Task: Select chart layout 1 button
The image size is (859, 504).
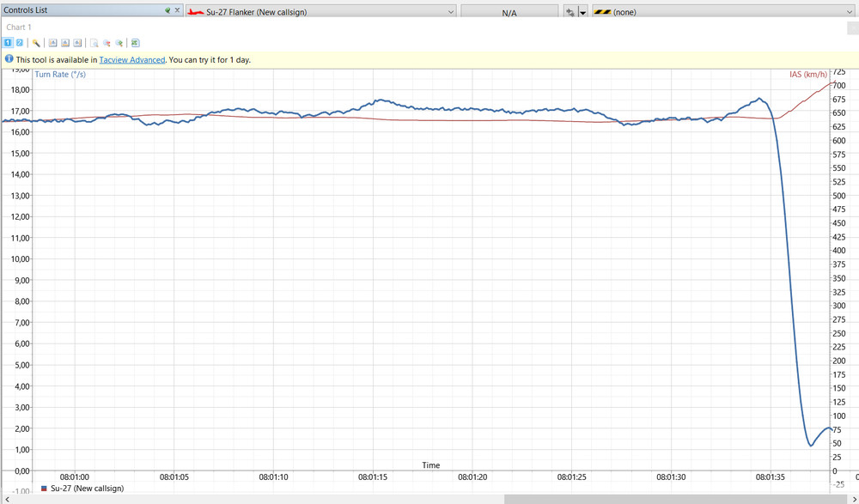Action: point(8,43)
